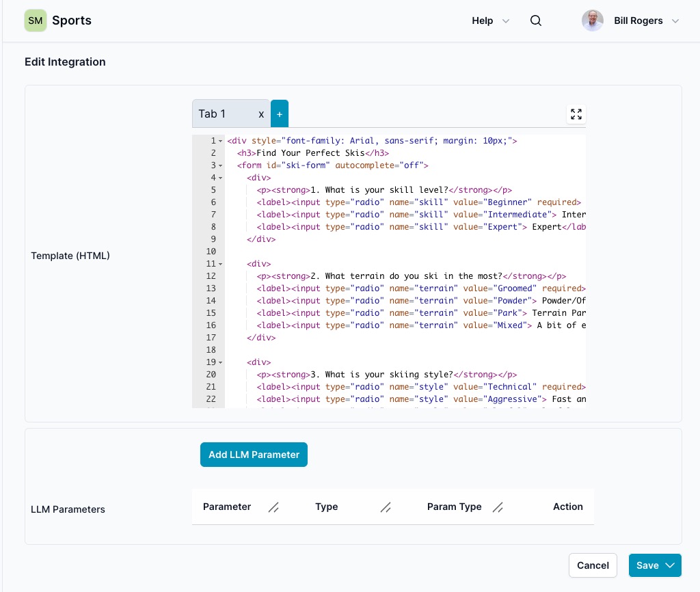Close Tab 1 with the x
Viewport: 700px width, 592px height.
click(x=261, y=114)
